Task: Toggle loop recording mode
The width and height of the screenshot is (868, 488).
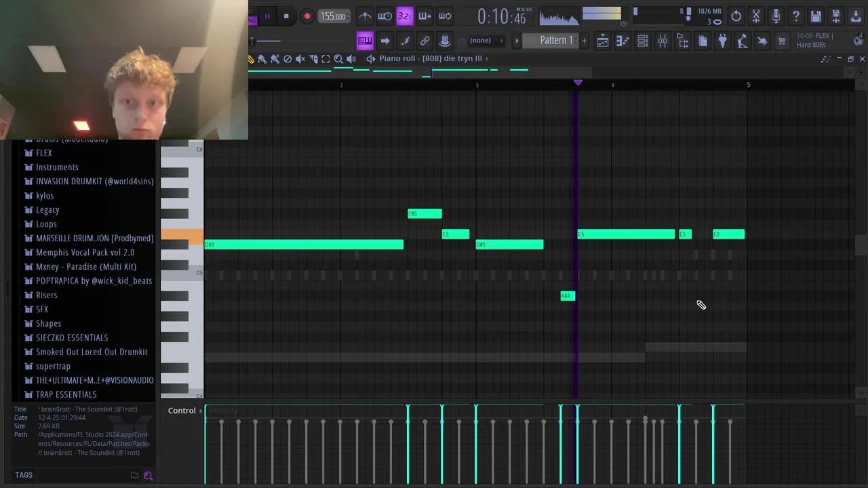Action: (x=445, y=16)
